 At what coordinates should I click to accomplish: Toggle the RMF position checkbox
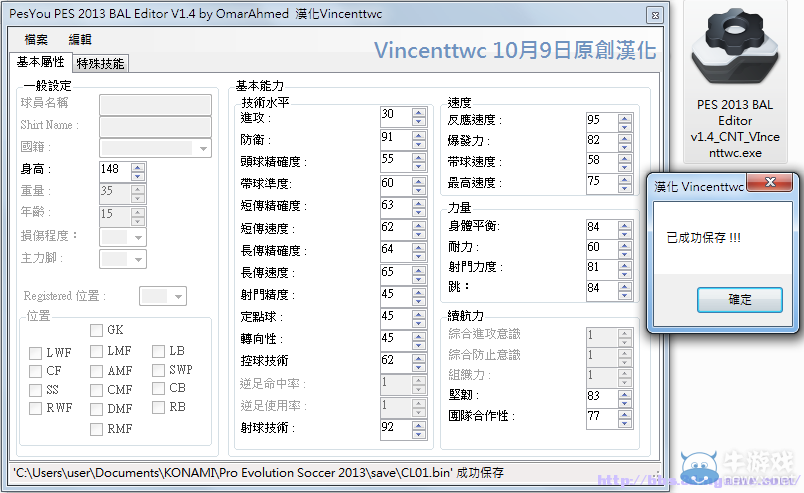pos(96,429)
